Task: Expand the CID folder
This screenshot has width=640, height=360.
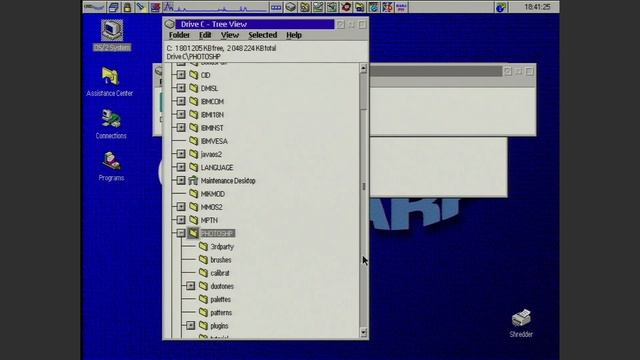Action: point(181,75)
